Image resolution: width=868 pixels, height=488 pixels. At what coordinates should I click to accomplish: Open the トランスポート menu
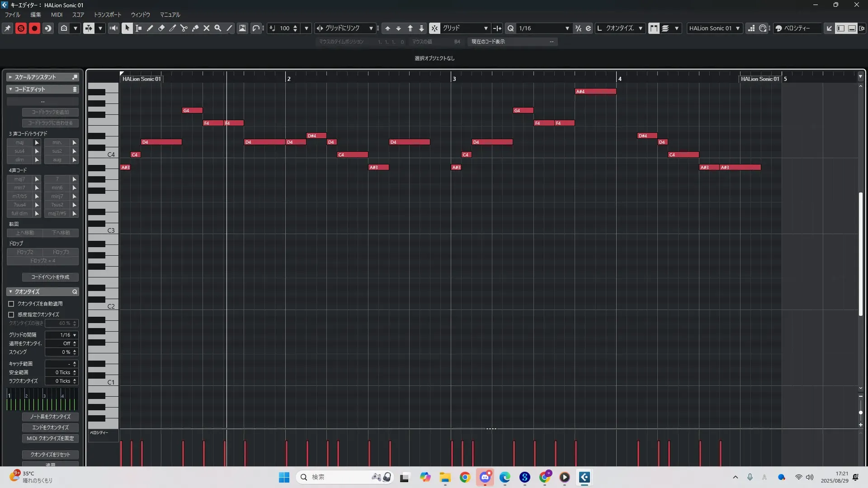pos(107,14)
